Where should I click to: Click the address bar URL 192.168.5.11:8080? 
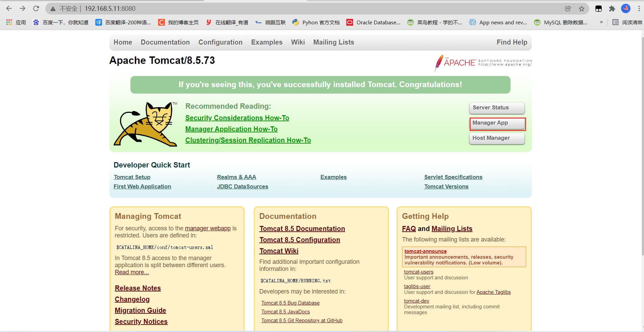[x=110, y=8]
